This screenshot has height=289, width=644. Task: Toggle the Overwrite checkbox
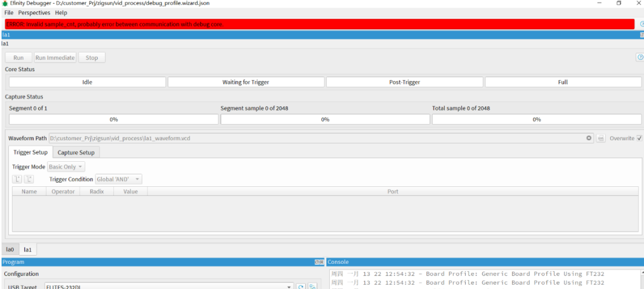(x=639, y=138)
